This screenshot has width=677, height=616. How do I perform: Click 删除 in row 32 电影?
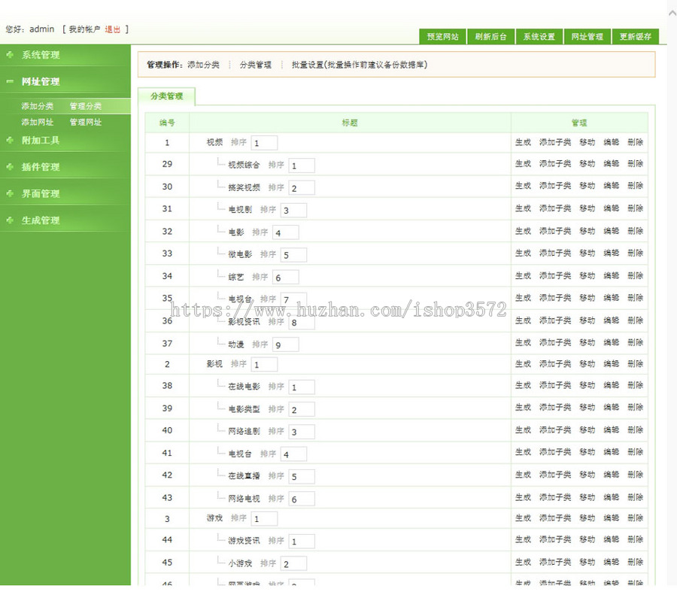[x=635, y=231]
